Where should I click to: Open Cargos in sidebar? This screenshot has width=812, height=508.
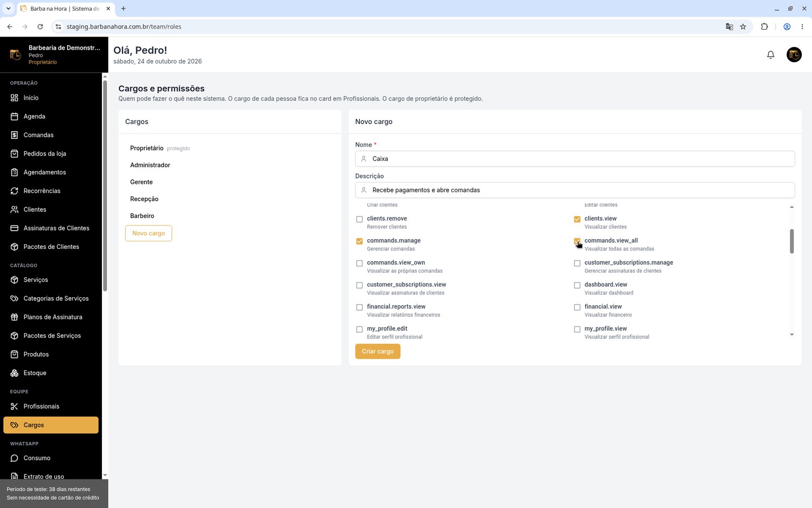pyautogui.click(x=51, y=425)
